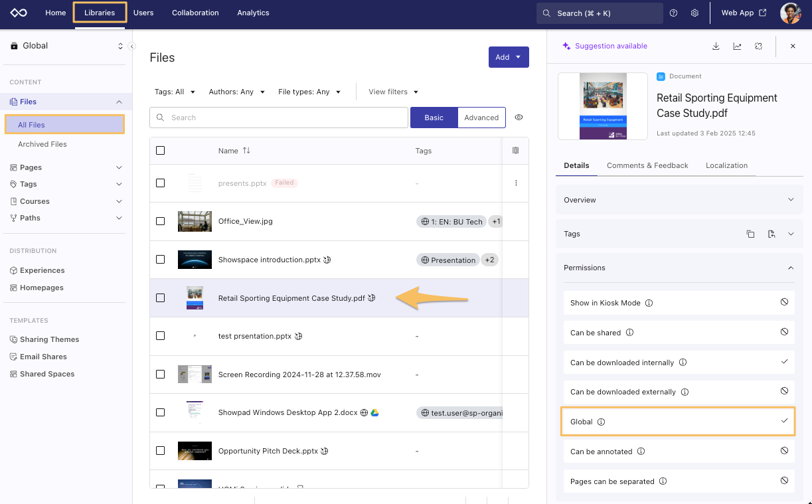Open the File types filter dropdown

point(309,92)
